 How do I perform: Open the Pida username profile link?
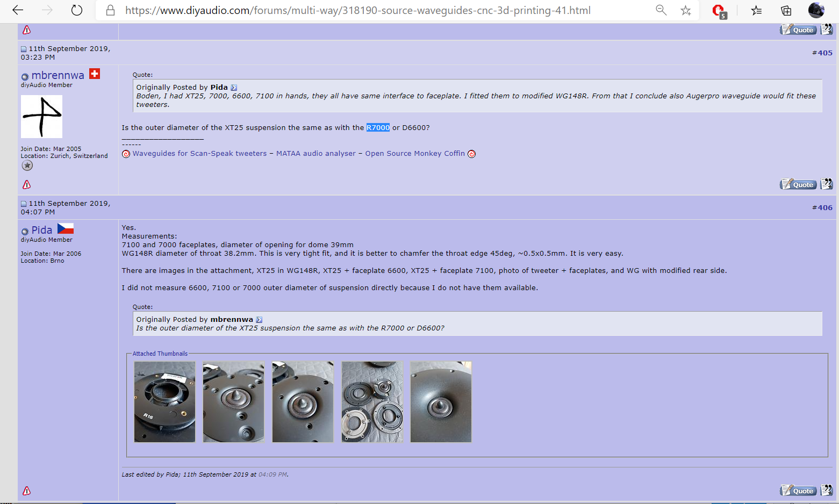coord(41,230)
